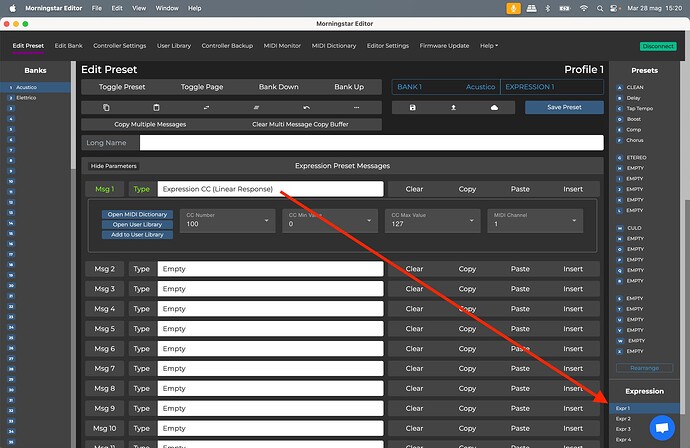Viewport: 690px width, 448px height.
Task: Open the blue chat support bubble
Action: click(x=662, y=428)
